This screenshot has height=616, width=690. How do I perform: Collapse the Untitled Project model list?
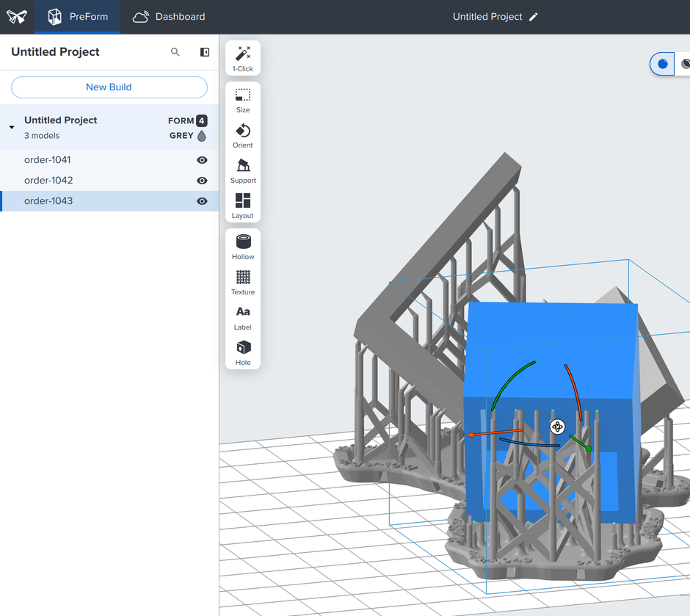tap(12, 127)
